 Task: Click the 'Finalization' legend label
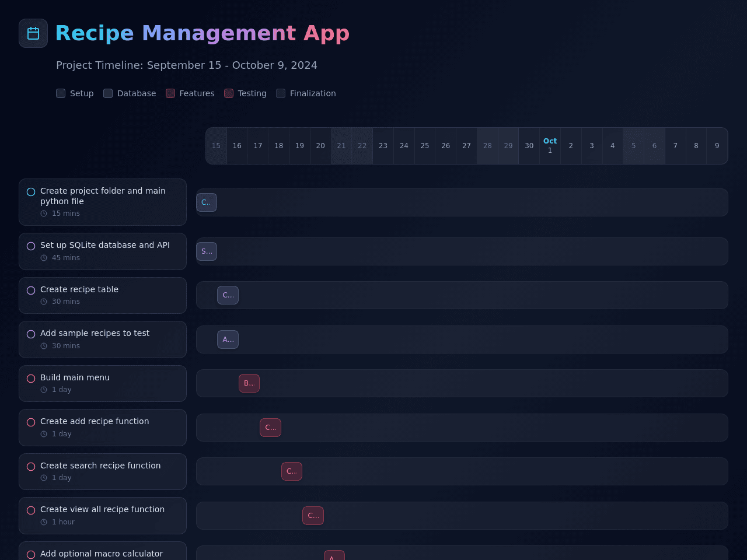point(313,93)
